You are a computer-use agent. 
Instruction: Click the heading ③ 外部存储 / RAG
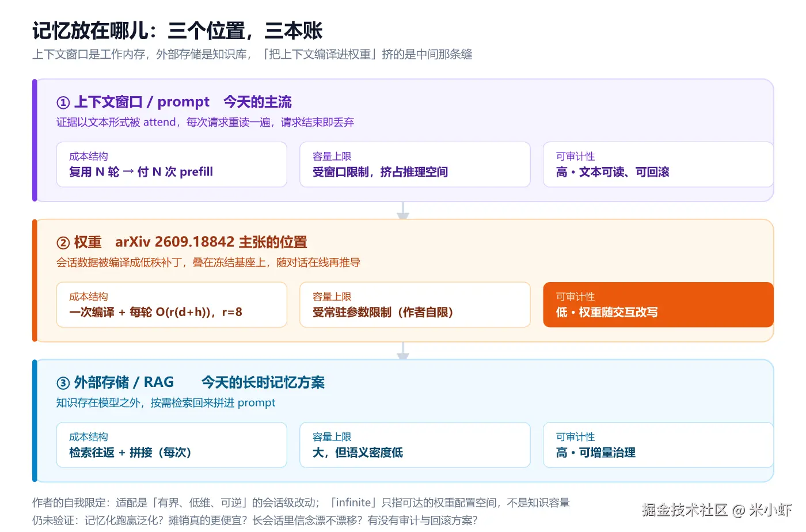[115, 382]
